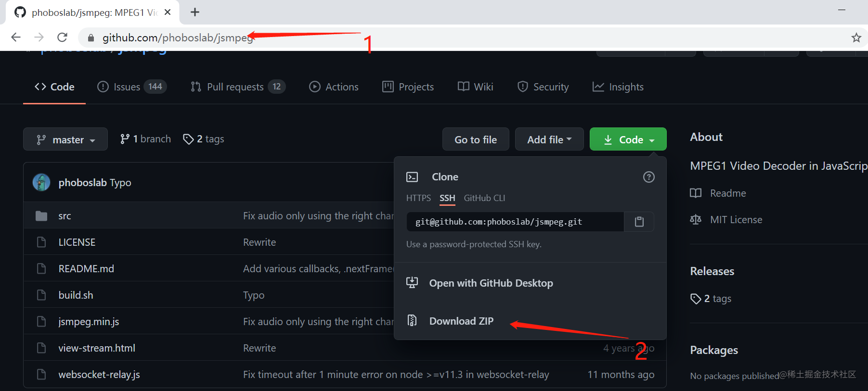Open the Rewrite commit on LICENSE row
Image resolution: width=868 pixels, height=391 pixels.
click(259, 242)
